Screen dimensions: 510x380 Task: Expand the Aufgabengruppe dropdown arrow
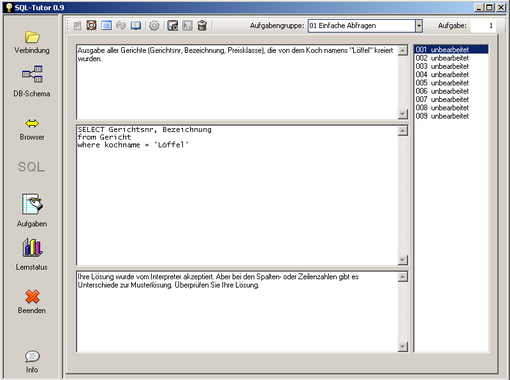click(419, 26)
